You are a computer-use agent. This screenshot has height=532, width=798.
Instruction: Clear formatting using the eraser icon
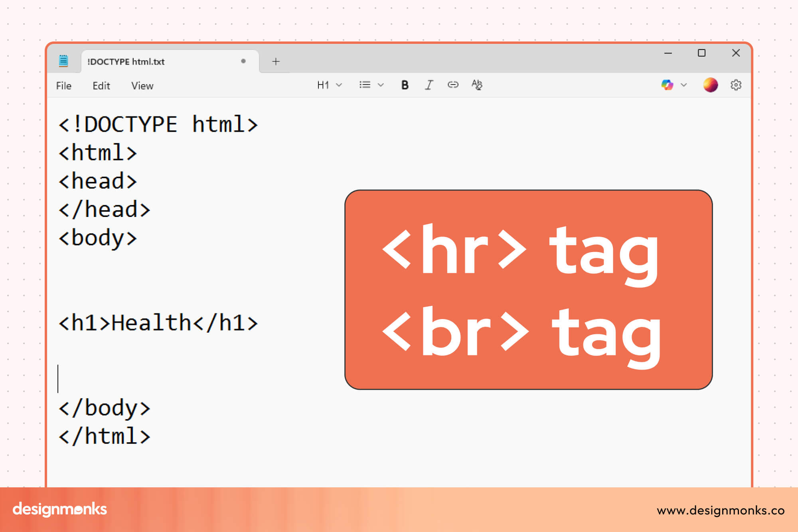tap(477, 85)
